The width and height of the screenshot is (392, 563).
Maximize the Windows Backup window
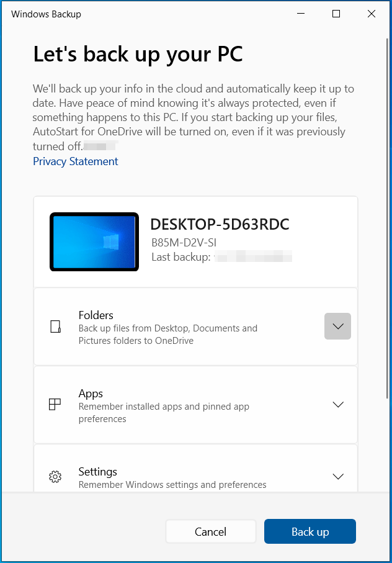pyautogui.click(x=336, y=14)
